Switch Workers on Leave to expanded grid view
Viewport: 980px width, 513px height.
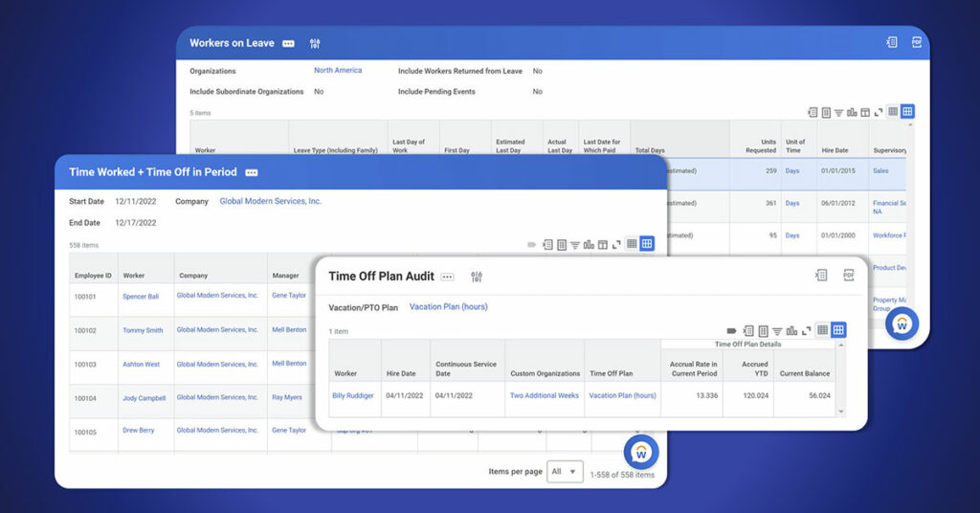907,111
